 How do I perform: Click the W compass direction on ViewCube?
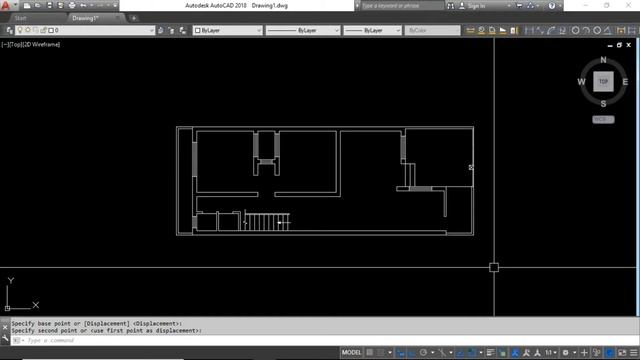point(581,82)
